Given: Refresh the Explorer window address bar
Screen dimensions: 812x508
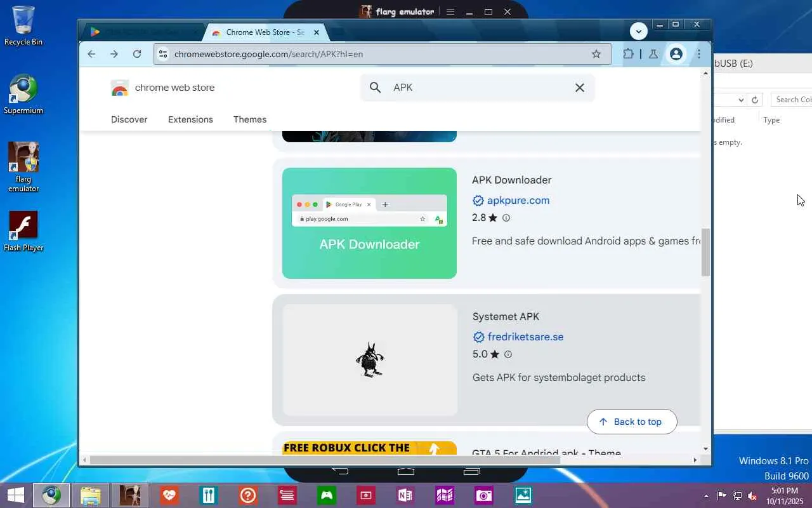Looking at the screenshot, I should coord(755,100).
